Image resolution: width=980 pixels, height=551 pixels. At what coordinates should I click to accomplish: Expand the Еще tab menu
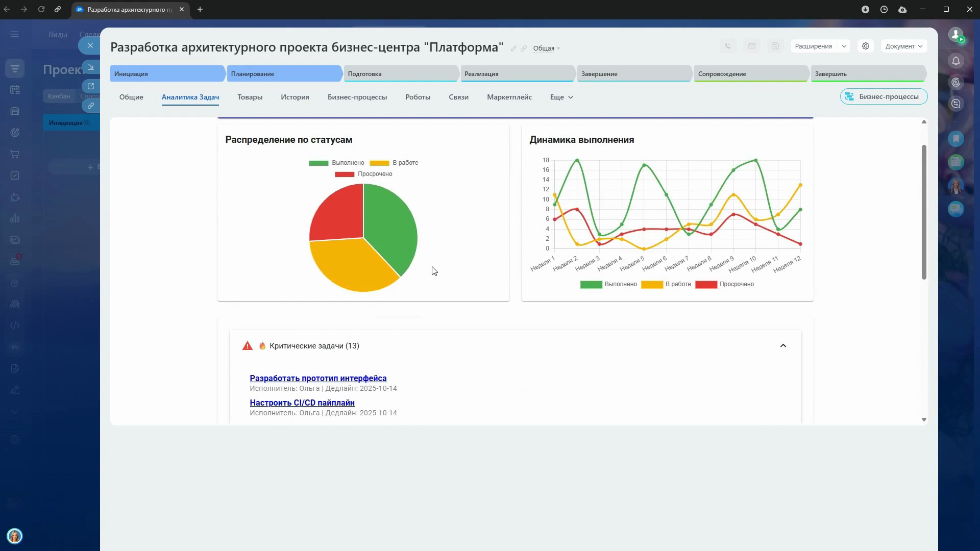coord(561,97)
